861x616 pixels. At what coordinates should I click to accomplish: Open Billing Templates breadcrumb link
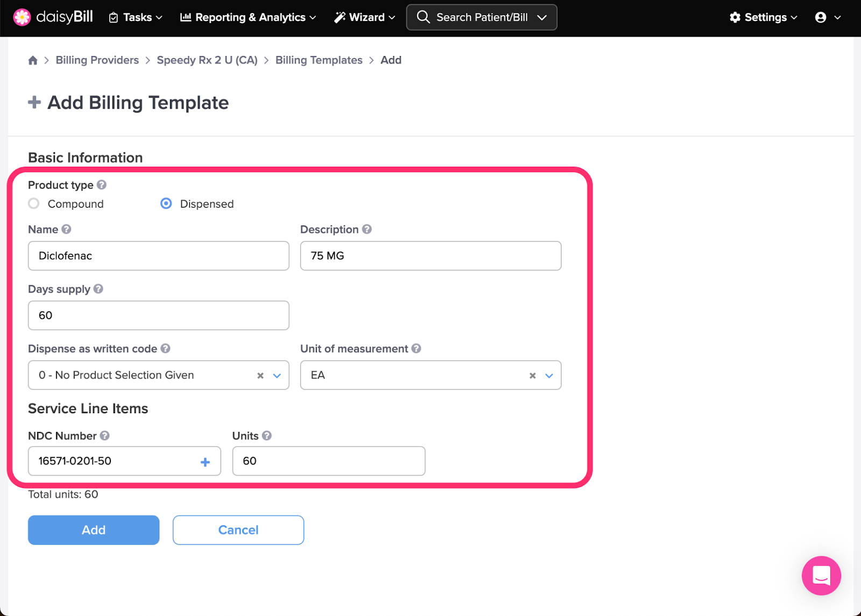click(319, 60)
